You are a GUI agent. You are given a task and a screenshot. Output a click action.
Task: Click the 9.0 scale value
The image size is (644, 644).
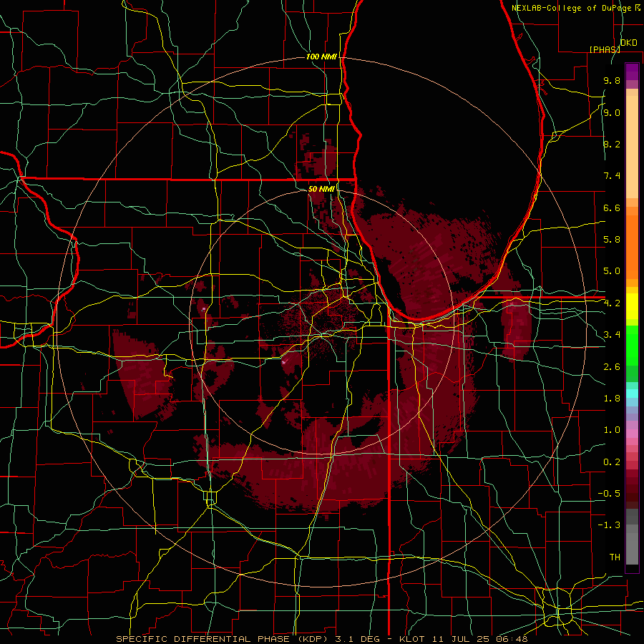(612, 112)
